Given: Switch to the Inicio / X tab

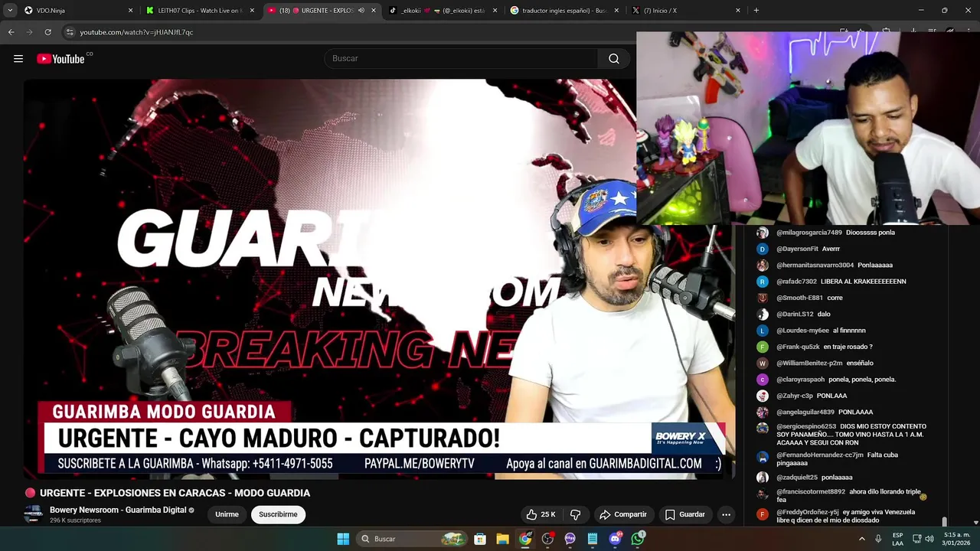Looking at the screenshot, I should [x=686, y=11].
